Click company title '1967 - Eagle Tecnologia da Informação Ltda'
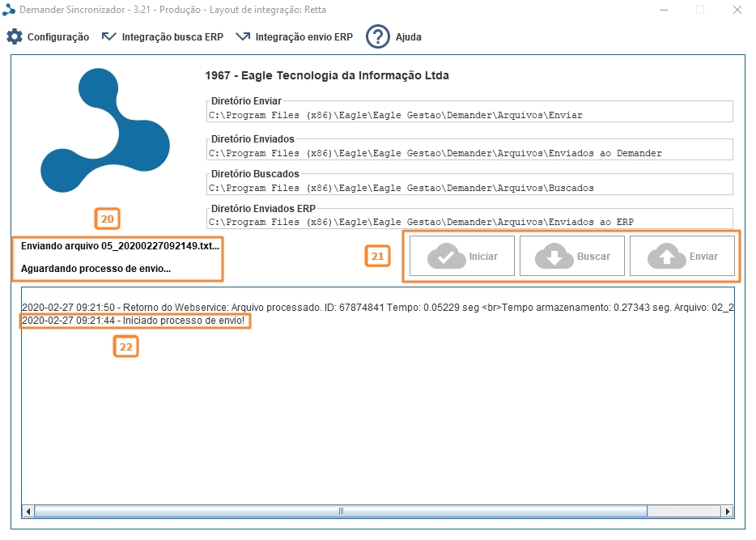756x540 pixels. 327,75
